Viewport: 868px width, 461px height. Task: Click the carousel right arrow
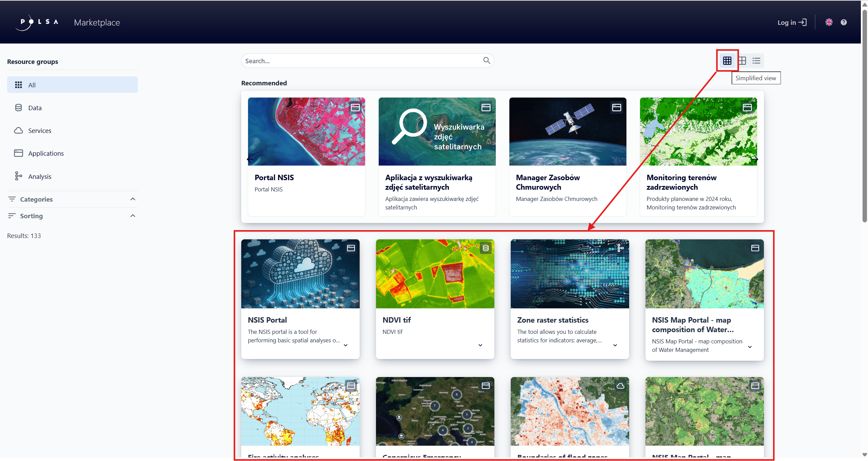[755, 159]
